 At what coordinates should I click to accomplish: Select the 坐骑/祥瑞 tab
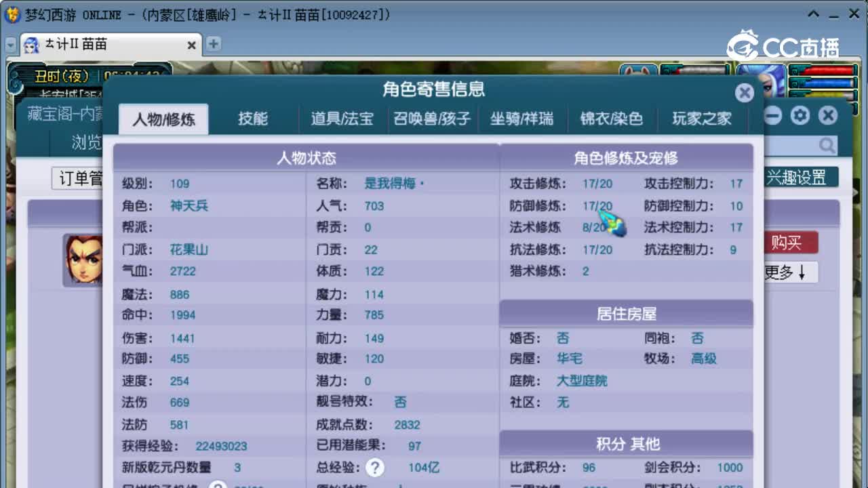click(x=522, y=119)
